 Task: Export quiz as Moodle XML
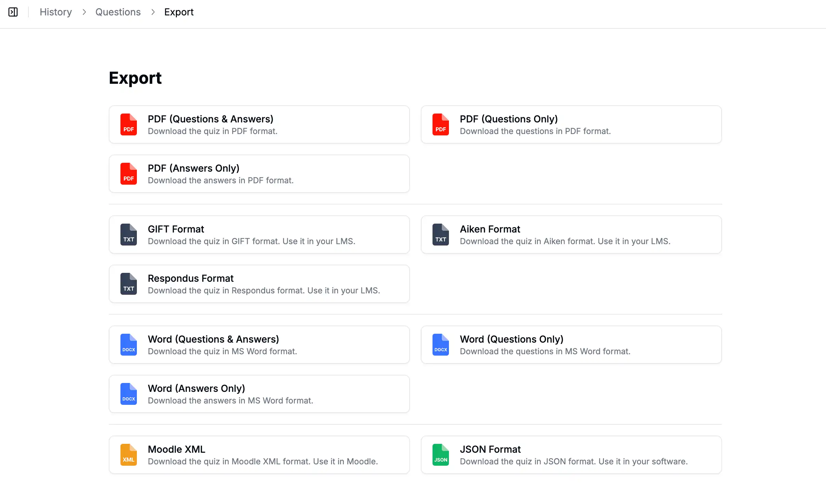259,455
